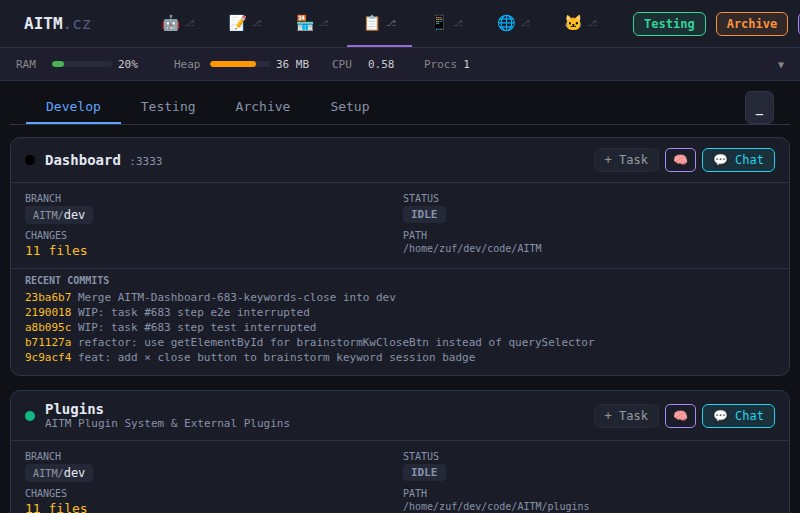This screenshot has width=800, height=513.
Task: Click the path /home/zuf/dev/code/AITM
Action: click(x=472, y=249)
